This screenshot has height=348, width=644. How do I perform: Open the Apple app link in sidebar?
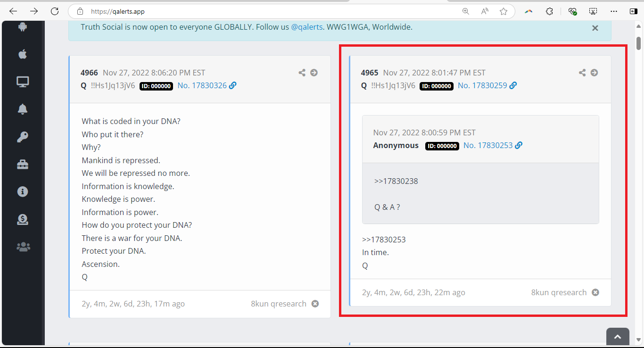pos(23,54)
